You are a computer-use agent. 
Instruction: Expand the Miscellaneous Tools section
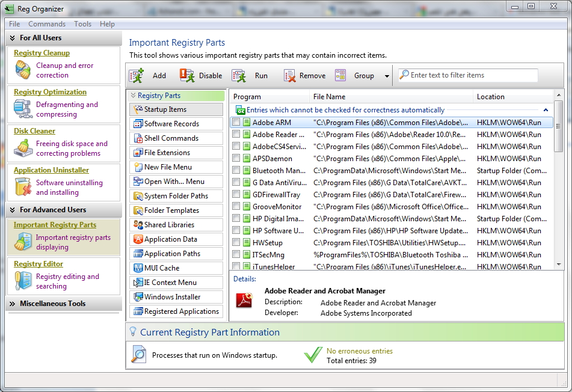coord(12,304)
